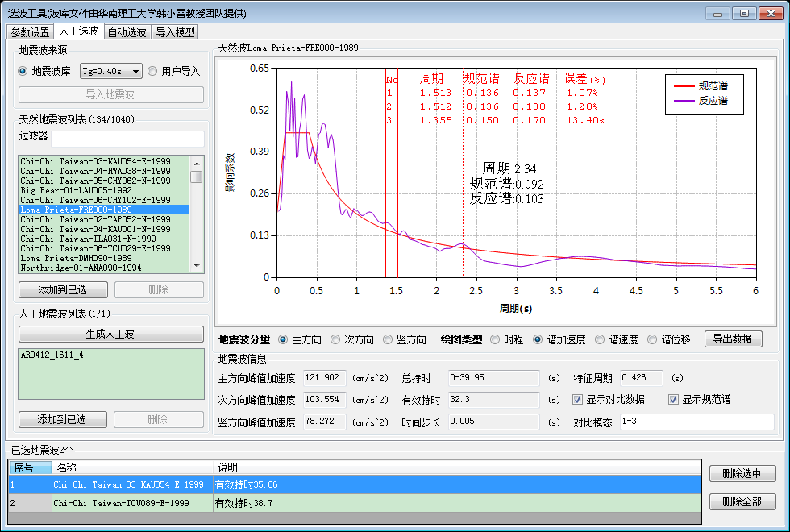
Task: Click the 对比模态 input field
Action: pyautogui.click(x=696, y=422)
